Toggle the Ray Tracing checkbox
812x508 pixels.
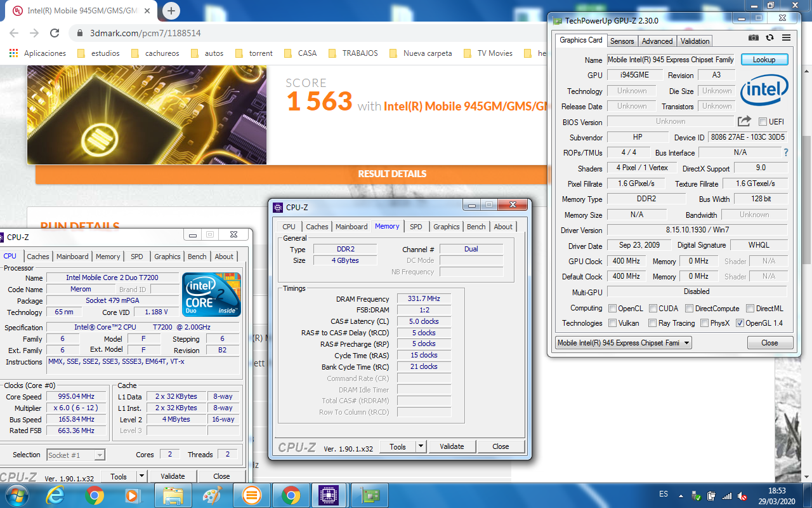tap(652, 323)
